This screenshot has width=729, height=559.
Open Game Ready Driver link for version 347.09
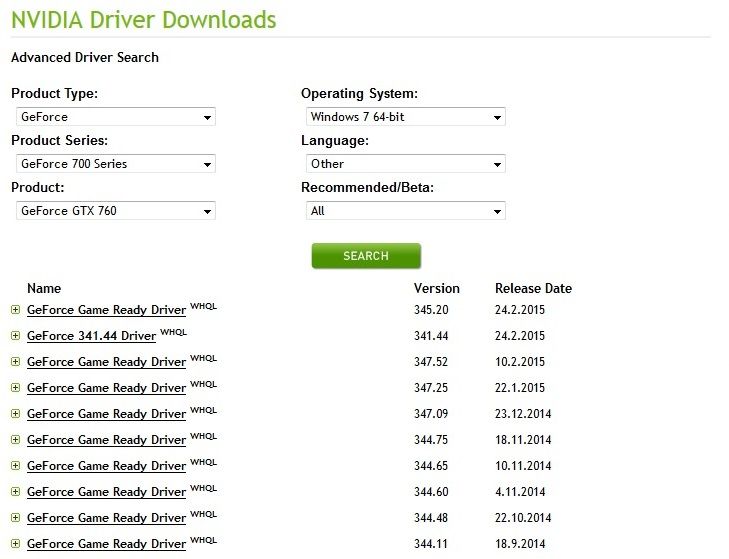click(106, 414)
